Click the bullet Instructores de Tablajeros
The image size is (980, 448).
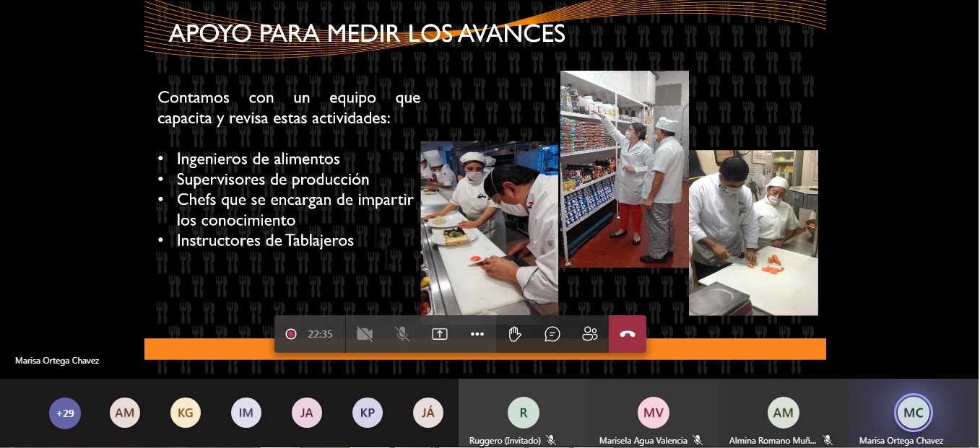[265, 240]
